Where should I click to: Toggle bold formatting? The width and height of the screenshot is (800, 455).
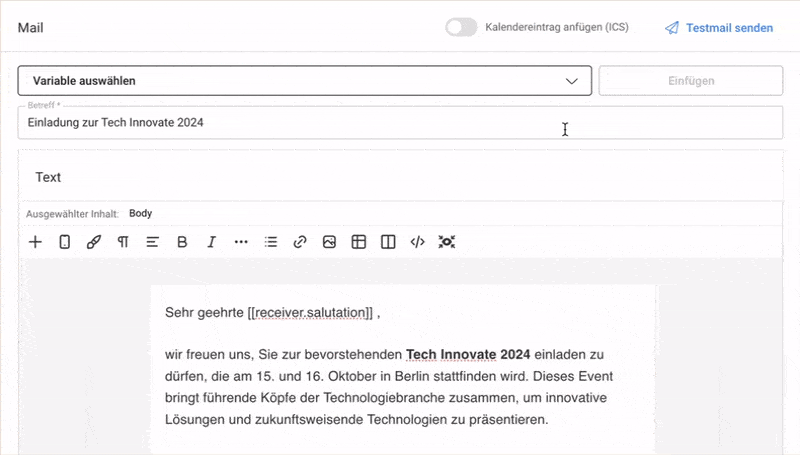click(182, 242)
